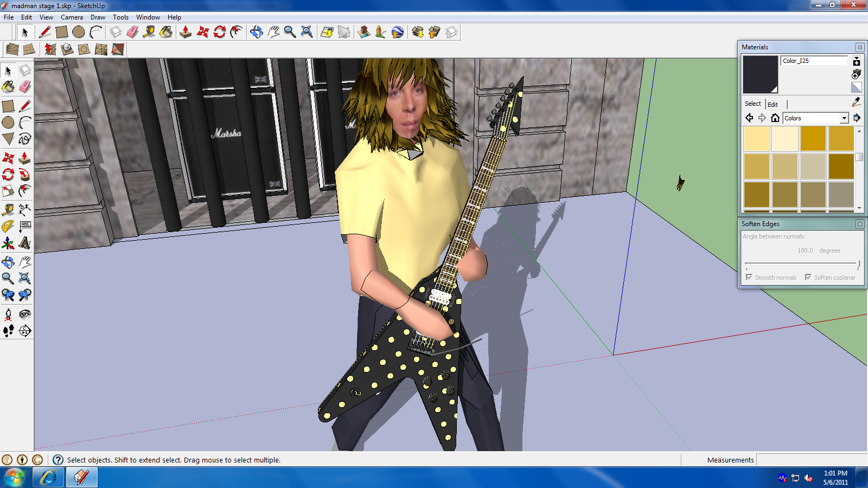Open the Colors library dropdown
Image resolution: width=868 pixels, height=488 pixels.
tap(844, 118)
